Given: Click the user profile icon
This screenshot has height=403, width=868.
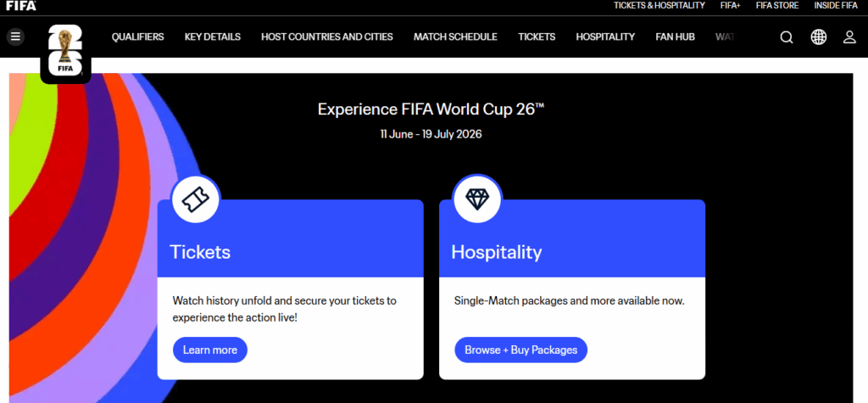Looking at the screenshot, I should tap(849, 36).
